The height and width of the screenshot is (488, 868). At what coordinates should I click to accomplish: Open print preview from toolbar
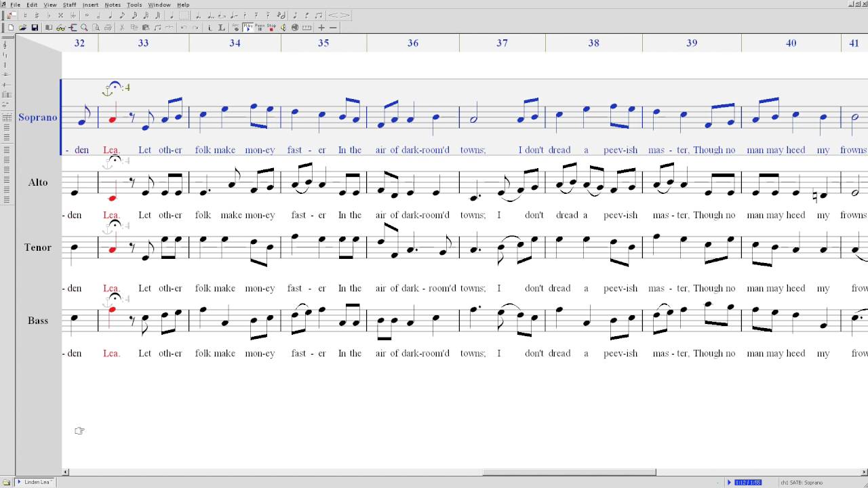96,28
